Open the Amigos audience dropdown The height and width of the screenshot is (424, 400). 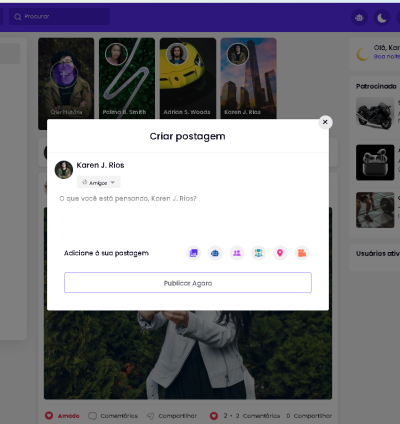99,182
